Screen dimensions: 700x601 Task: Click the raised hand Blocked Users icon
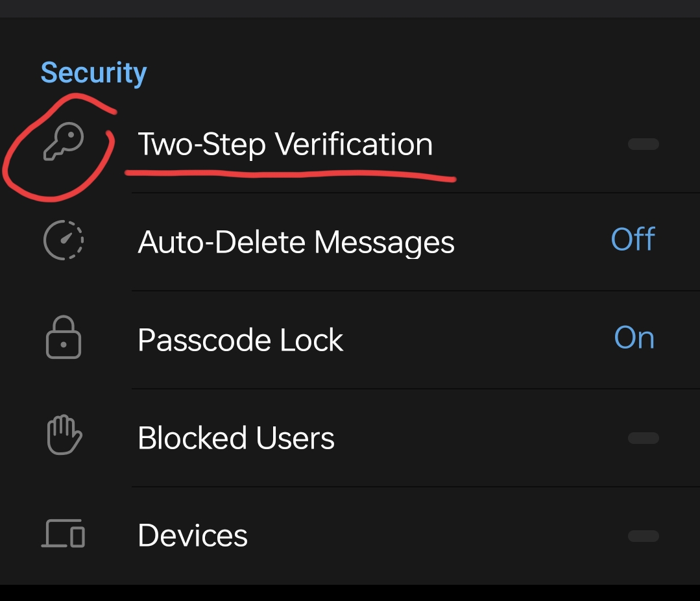[x=64, y=436]
